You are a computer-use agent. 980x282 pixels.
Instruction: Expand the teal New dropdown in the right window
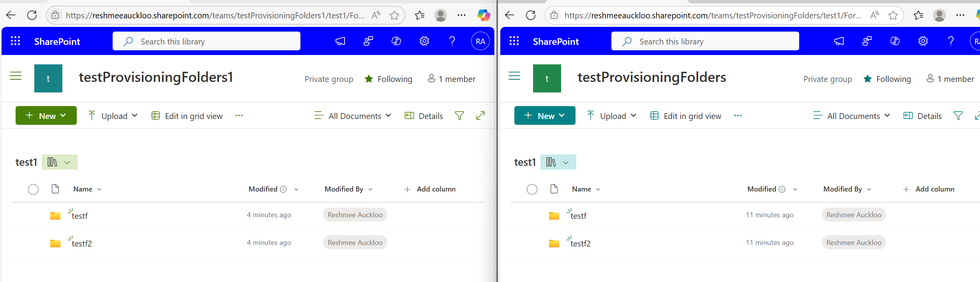(x=545, y=115)
